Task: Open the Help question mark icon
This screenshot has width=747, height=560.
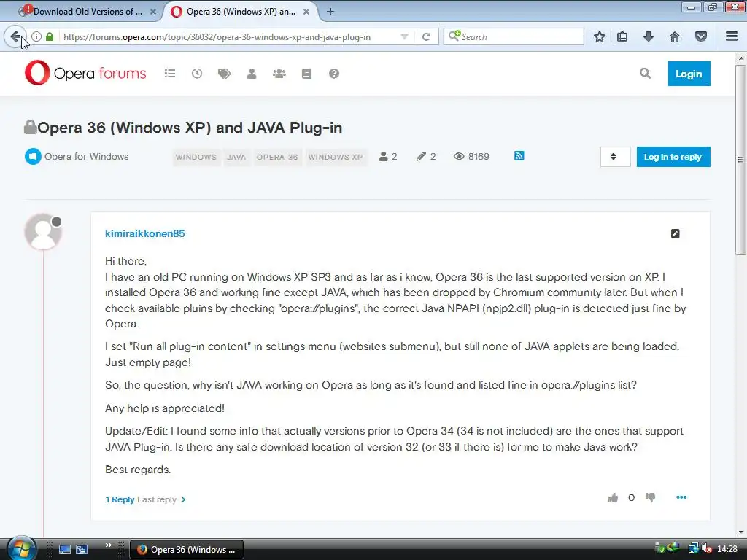Action: coord(334,74)
